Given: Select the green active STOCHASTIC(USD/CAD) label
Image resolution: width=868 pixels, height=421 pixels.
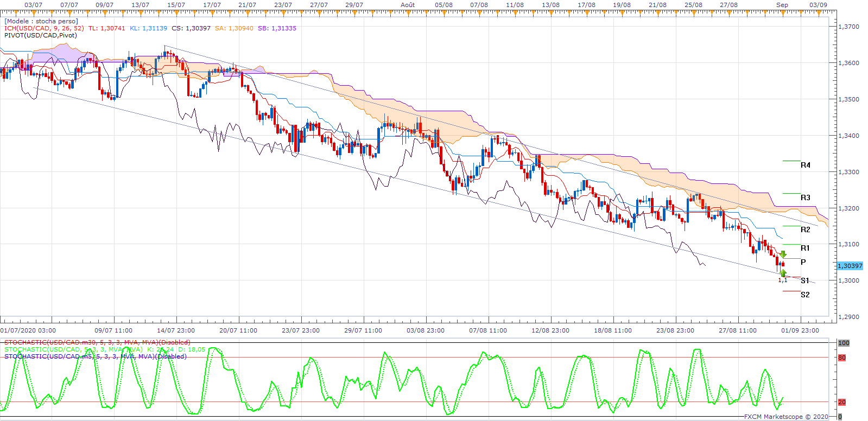Looking at the screenshot, I should pyautogui.click(x=73, y=349).
